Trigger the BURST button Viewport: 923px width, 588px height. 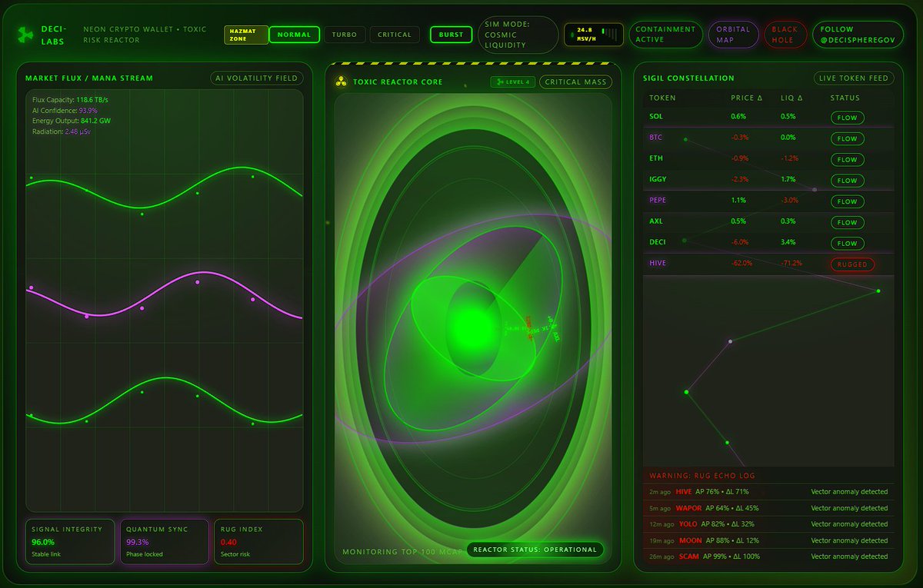[x=452, y=35]
